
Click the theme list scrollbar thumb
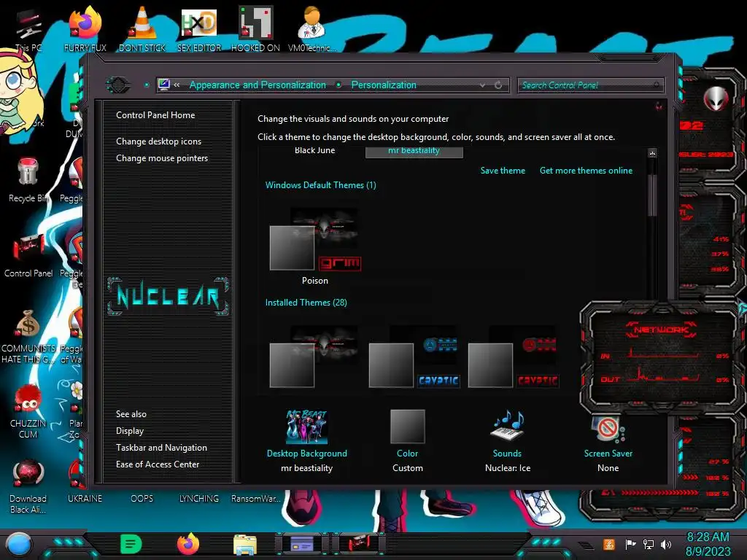click(652, 195)
